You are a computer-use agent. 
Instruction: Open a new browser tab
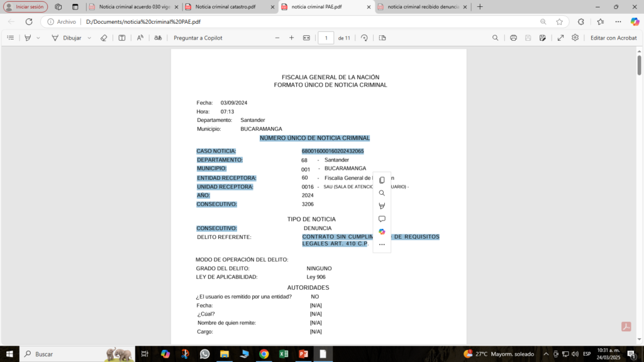(x=480, y=7)
